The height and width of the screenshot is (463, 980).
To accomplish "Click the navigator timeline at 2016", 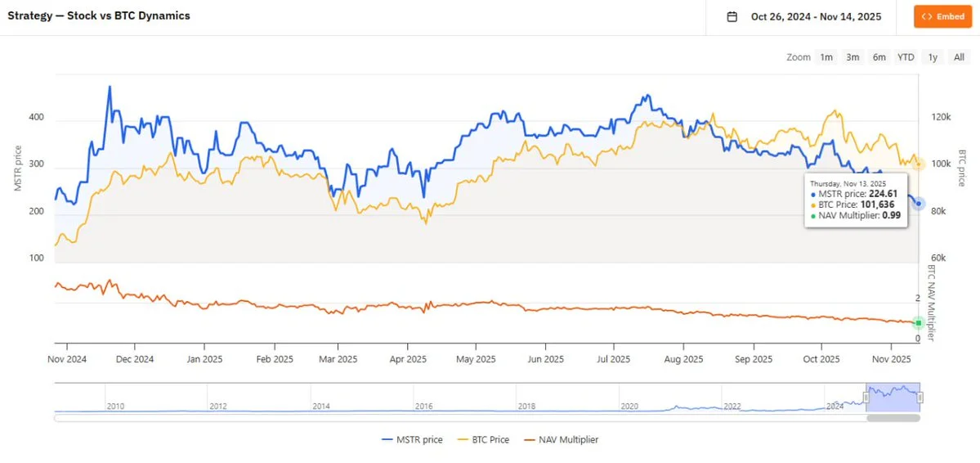I will [423, 406].
